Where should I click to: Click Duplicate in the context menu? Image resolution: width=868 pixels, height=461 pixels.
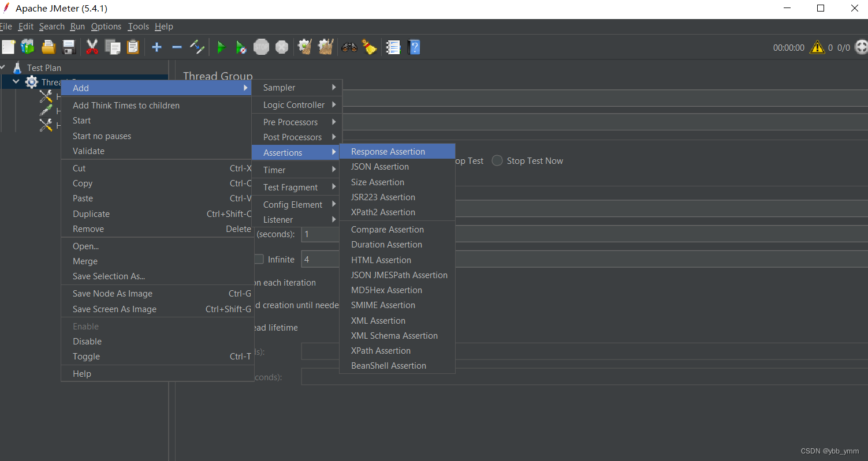(158, 213)
